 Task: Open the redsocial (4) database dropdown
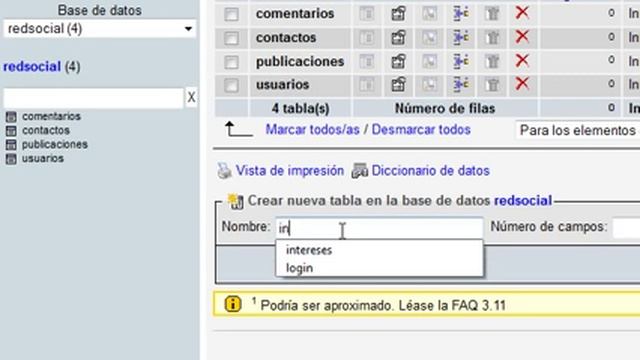(x=100, y=29)
